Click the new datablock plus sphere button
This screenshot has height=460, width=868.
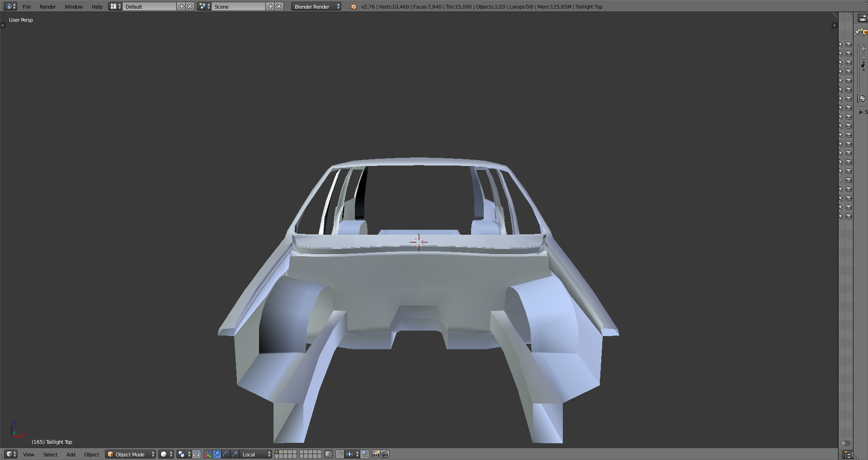click(x=863, y=99)
